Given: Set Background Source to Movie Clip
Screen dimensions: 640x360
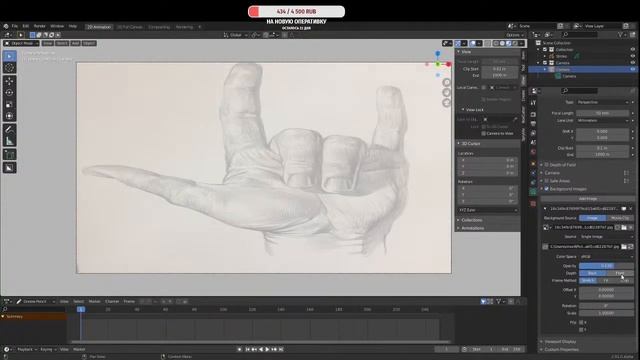Looking at the screenshot, I should pos(620,218).
